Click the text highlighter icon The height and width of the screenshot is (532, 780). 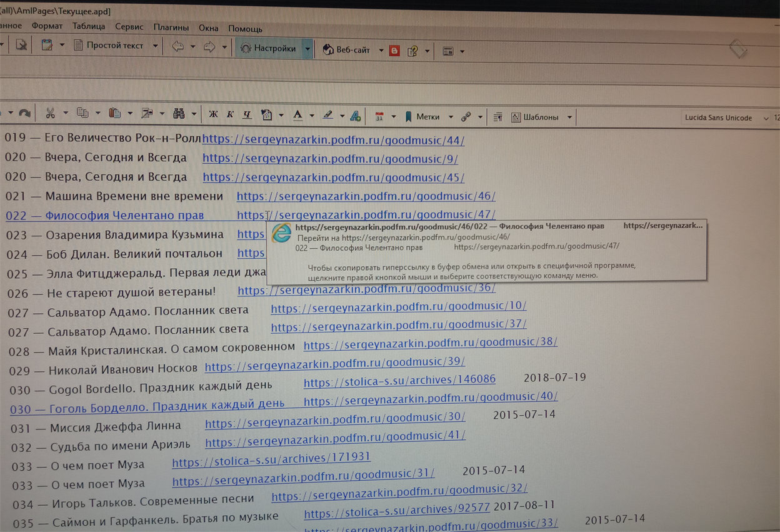pos(327,115)
